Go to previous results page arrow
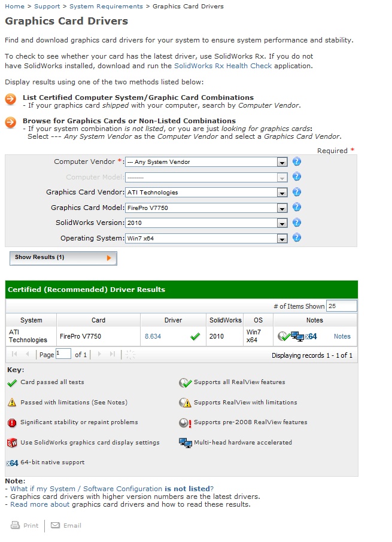Viewport: 392px width, 542px height. (28, 354)
